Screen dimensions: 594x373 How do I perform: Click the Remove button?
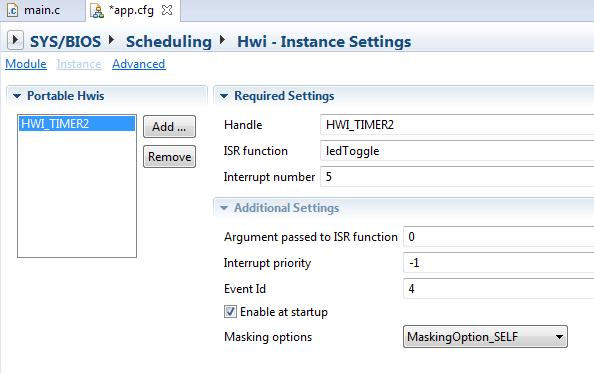(x=169, y=156)
